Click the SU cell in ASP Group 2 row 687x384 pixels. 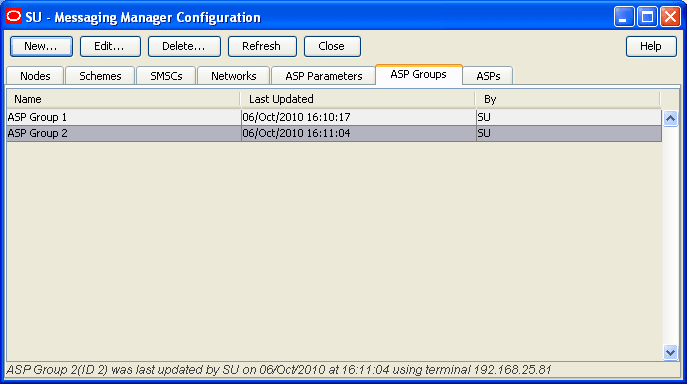click(x=569, y=133)
